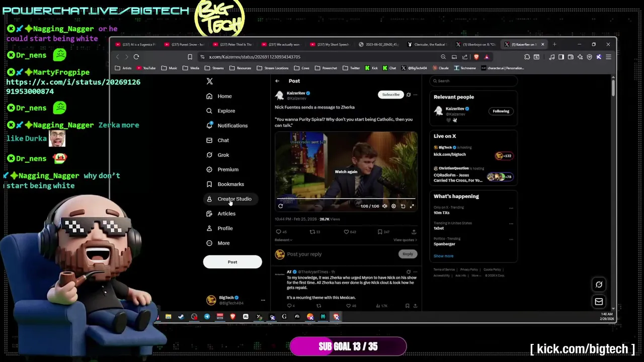Open the Kick bookmark

pos(371,68)
